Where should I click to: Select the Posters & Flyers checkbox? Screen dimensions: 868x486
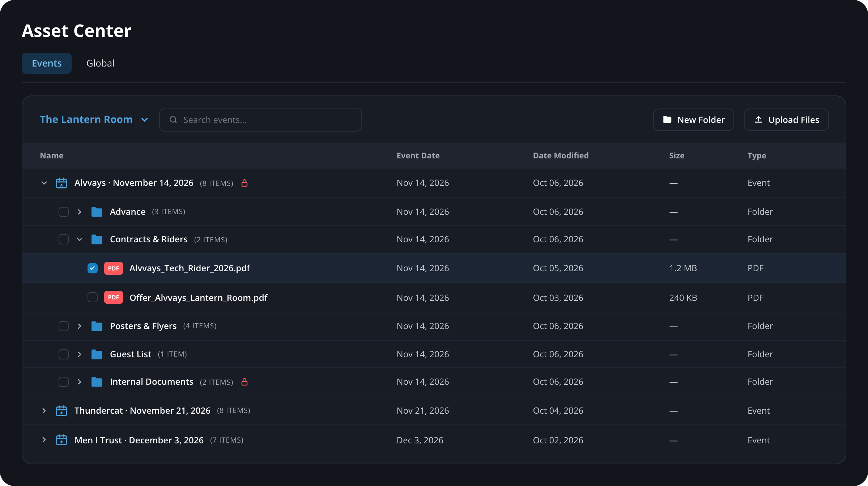pos(64,326)
